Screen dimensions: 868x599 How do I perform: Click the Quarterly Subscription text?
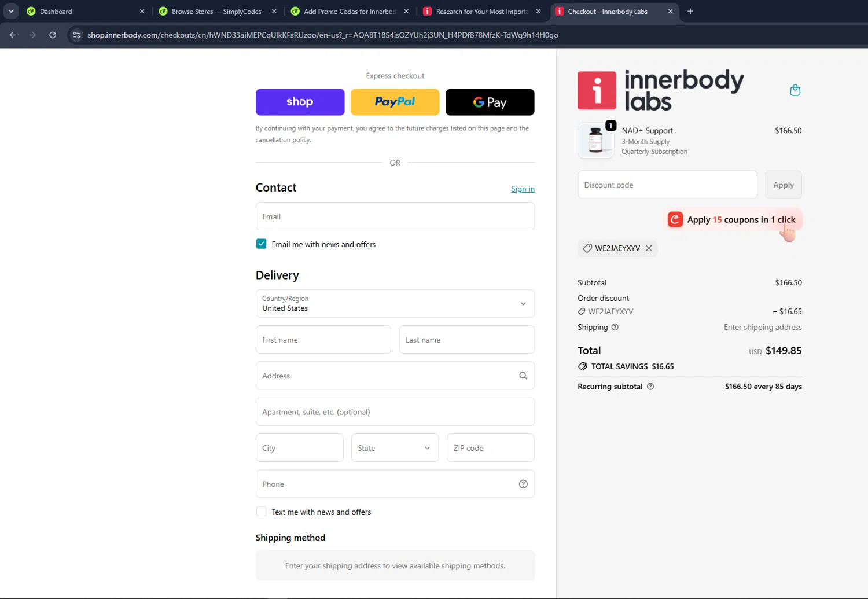[654, 152]
